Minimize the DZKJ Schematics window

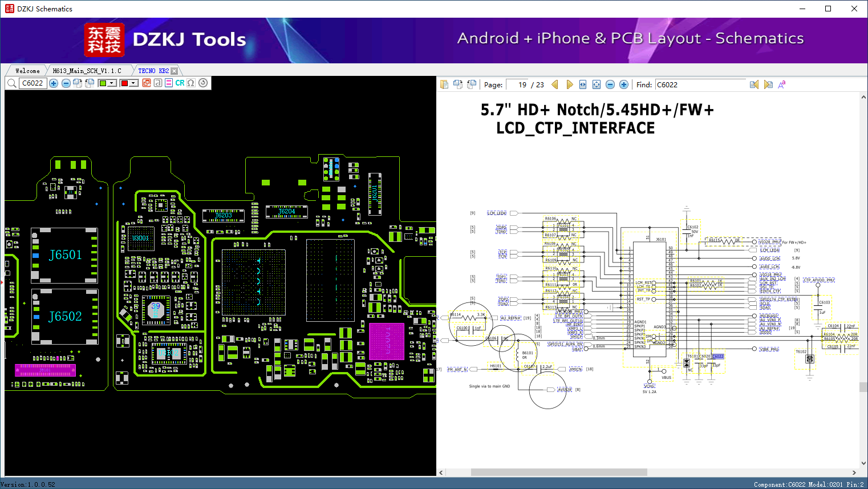(802, 9)
